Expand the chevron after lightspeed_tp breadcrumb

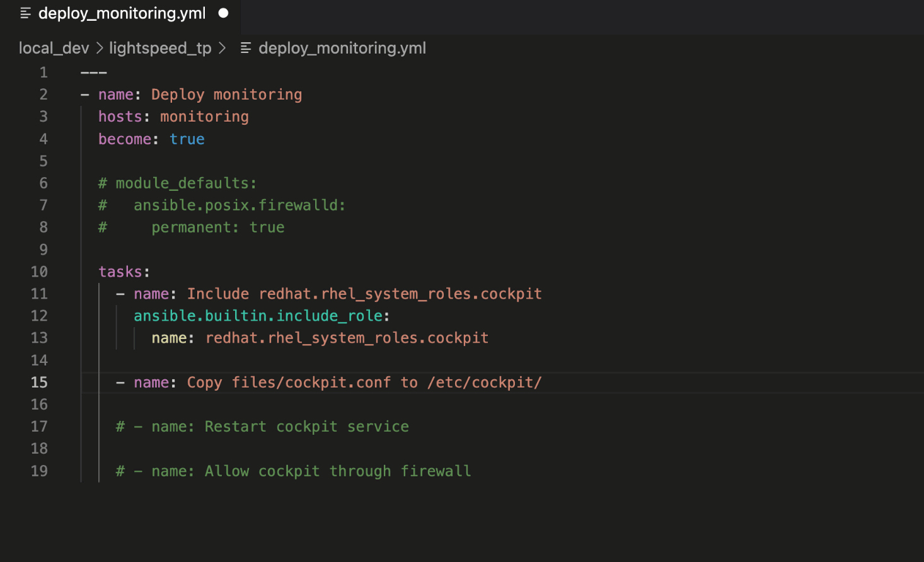(222, 48)
